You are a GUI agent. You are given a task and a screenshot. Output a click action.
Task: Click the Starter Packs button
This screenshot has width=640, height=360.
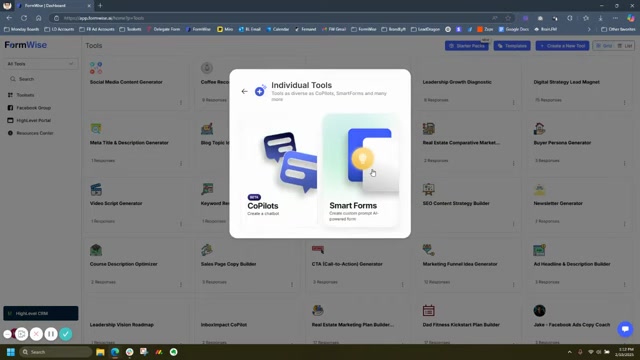pos(467,46)
